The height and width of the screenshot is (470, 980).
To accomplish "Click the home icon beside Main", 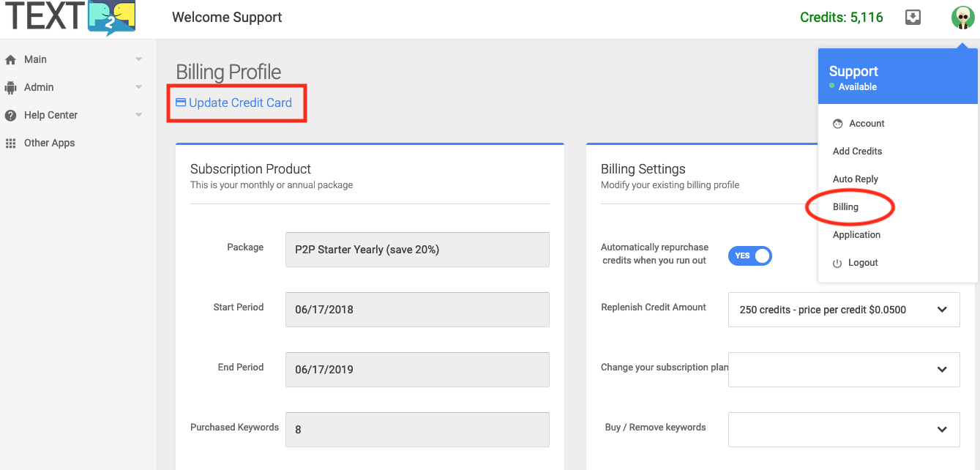I will coord(10,60).
